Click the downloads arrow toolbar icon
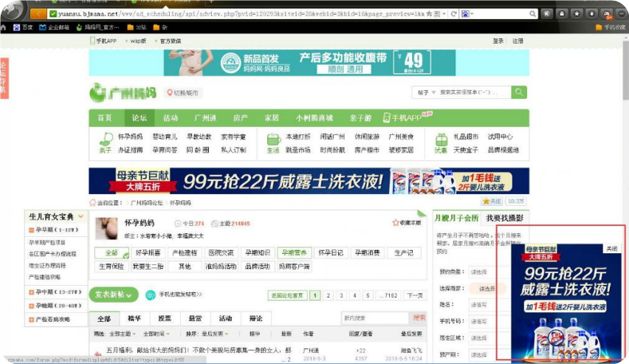This screenshot has height=364, width=629. click(591, 13)
